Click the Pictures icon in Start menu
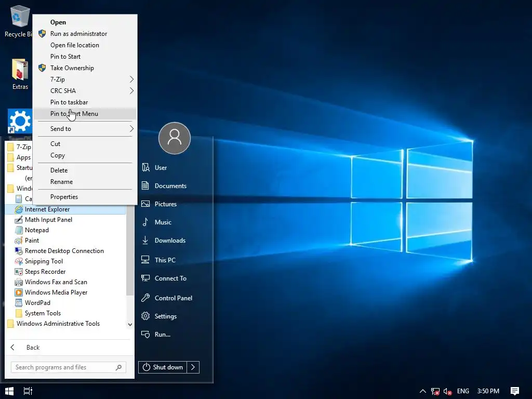532x399 pixels. pyautogui.click(x=145, y=204)
